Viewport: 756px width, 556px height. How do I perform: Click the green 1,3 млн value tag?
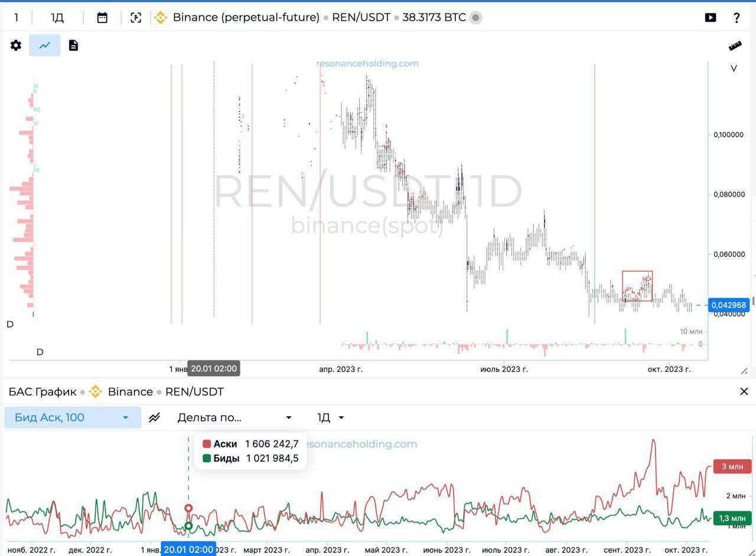tap(732, 518)
